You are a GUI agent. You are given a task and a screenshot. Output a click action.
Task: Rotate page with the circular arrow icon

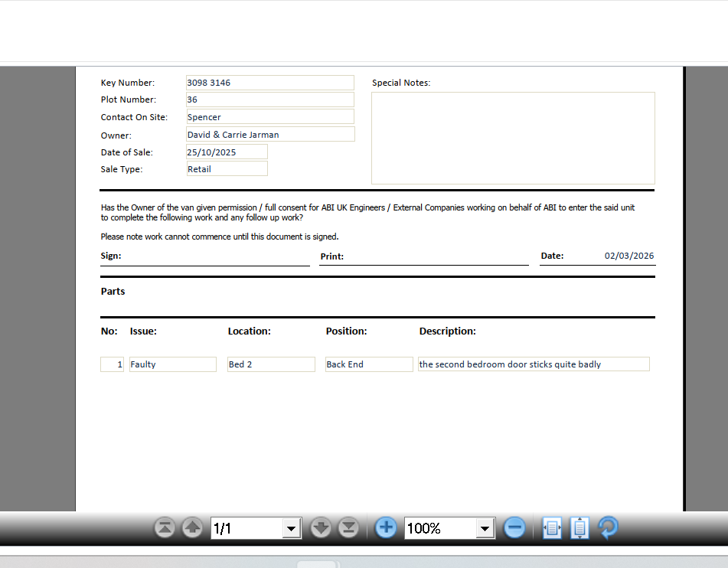(609, 528)
